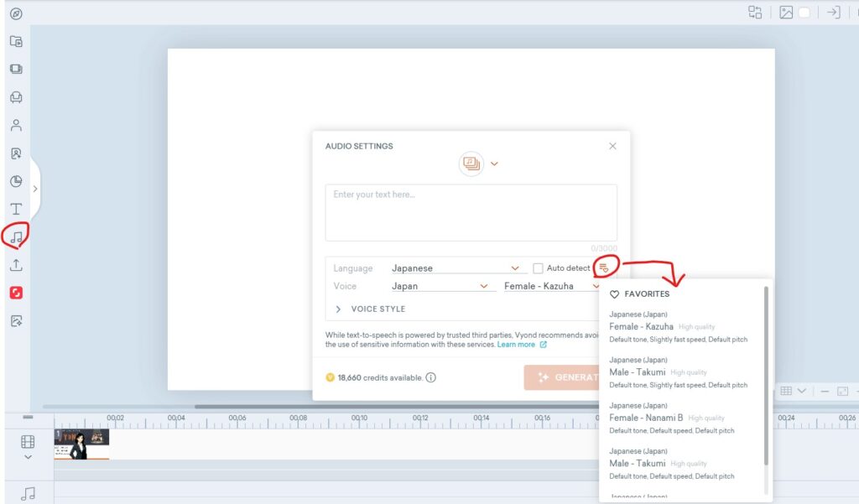
Task: Open the Language dropdown showing Japanese
Action: [456, 268]
